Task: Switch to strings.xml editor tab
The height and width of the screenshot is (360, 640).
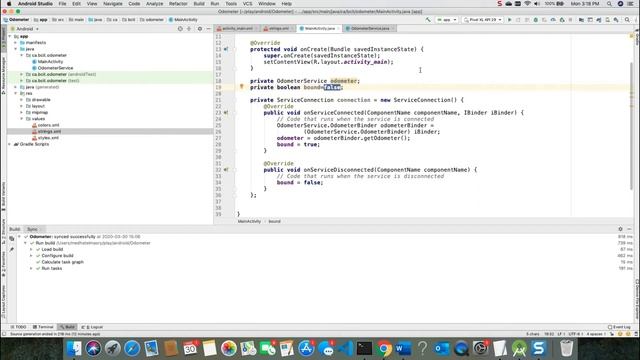Action: tap(278, 29)
